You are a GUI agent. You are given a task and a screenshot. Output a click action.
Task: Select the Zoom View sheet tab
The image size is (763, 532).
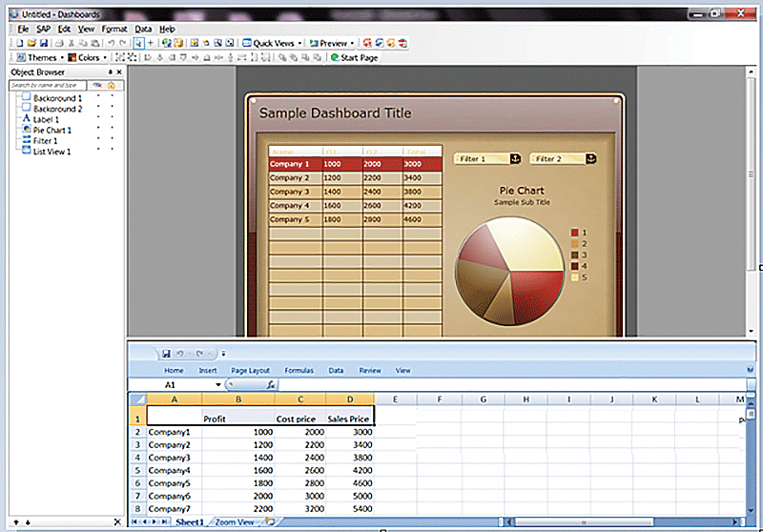235,522
